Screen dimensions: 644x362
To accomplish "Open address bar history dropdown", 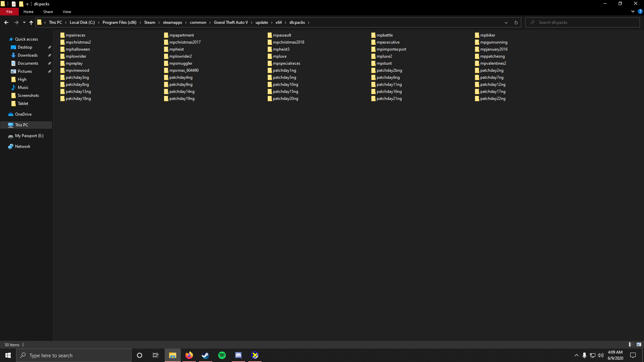I will 506,22.
